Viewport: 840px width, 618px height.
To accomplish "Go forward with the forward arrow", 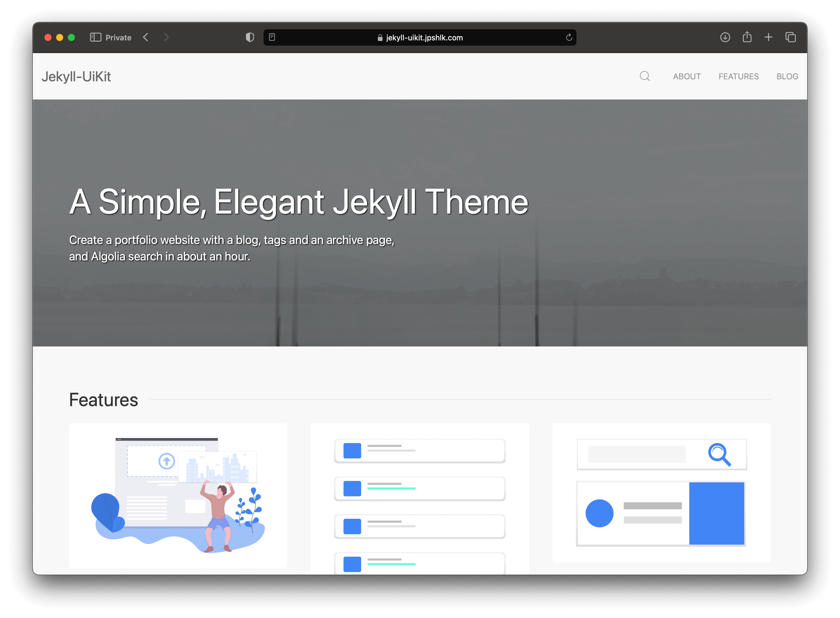I will click(166, 37).
